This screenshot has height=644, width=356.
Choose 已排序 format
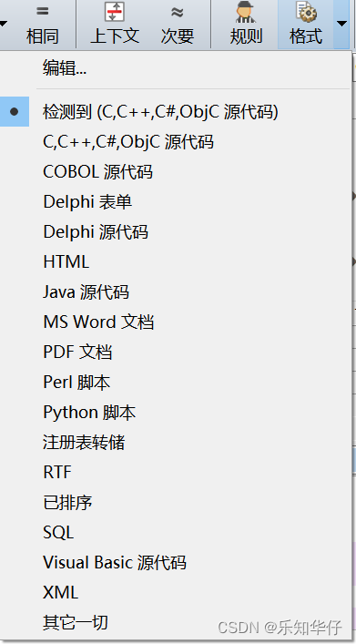pos(67,502)
